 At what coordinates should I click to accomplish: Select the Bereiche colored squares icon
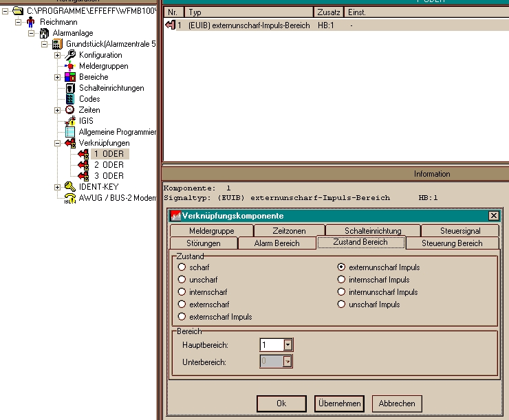click(x=70, y=77)
